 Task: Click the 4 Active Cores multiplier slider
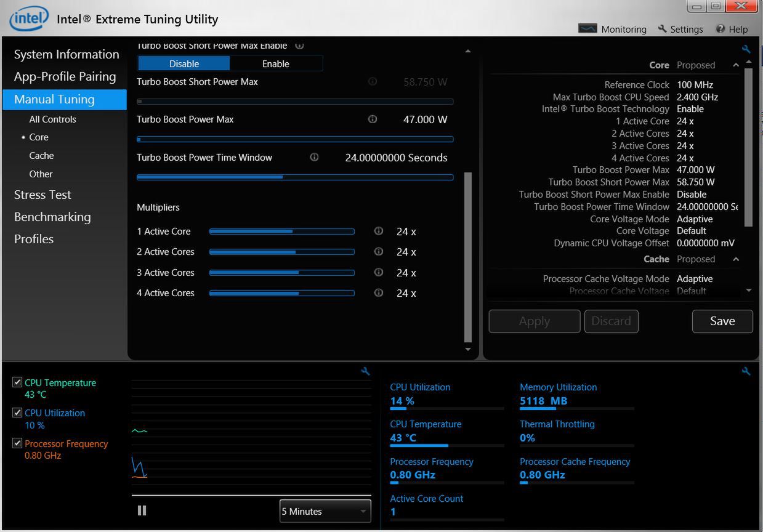282,293
